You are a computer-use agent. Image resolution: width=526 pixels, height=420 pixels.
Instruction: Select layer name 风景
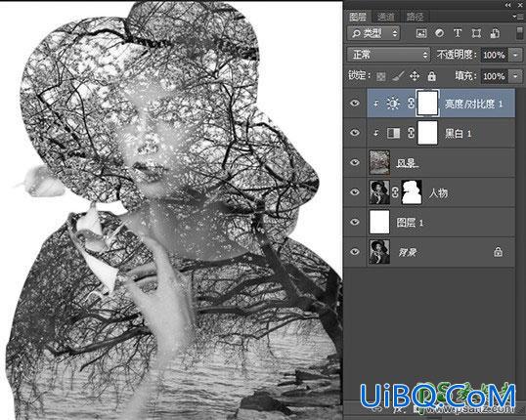[408, 163]
